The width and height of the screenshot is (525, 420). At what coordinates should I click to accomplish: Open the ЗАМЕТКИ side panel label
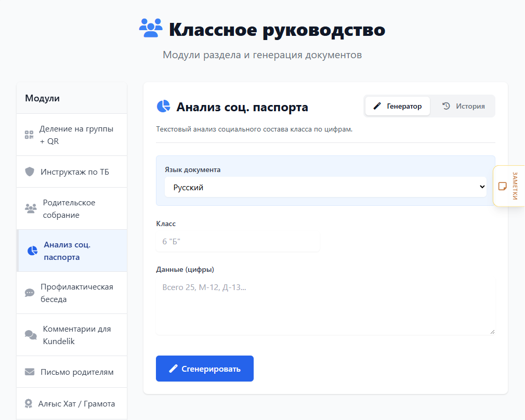[x=515, y=186]
